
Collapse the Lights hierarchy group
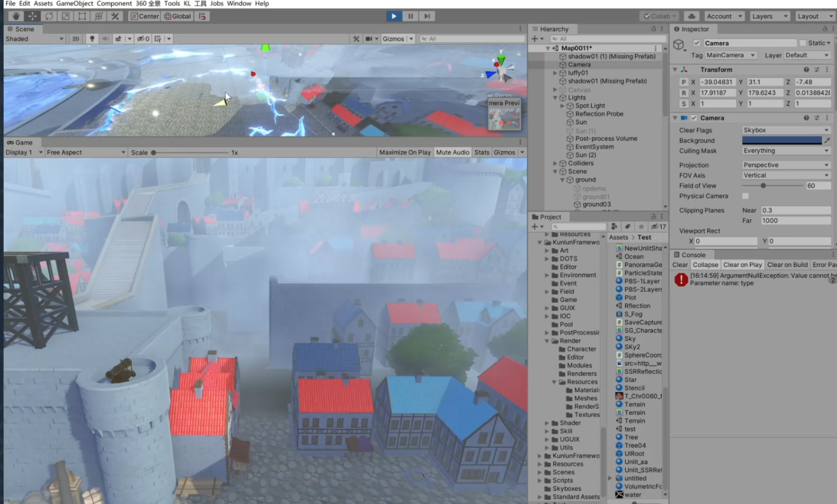(x=555, y=98)
